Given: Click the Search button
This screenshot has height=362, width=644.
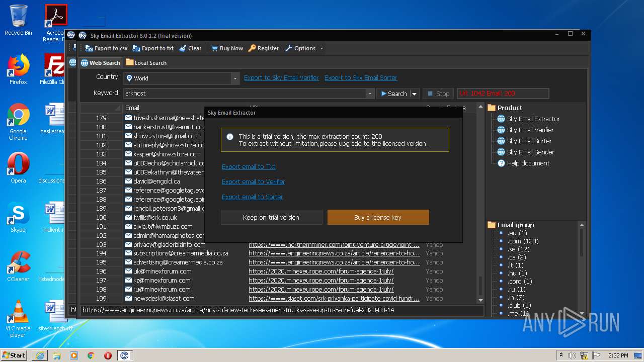Looking at the screenshot, I should [x=393, y=94].
